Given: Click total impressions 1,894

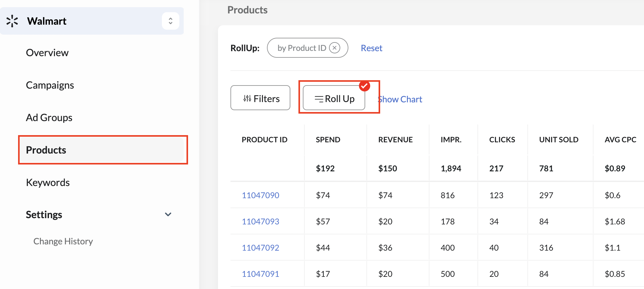Looking at the screenshot, I should (x=451, y=169).
